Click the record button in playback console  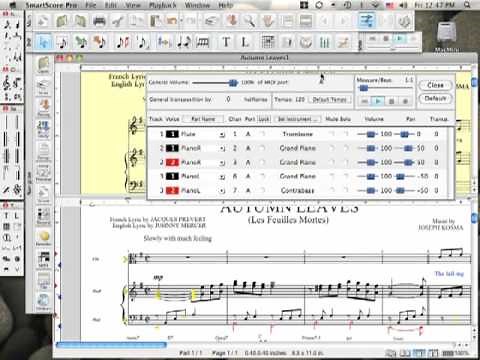[x=405, y=101]
